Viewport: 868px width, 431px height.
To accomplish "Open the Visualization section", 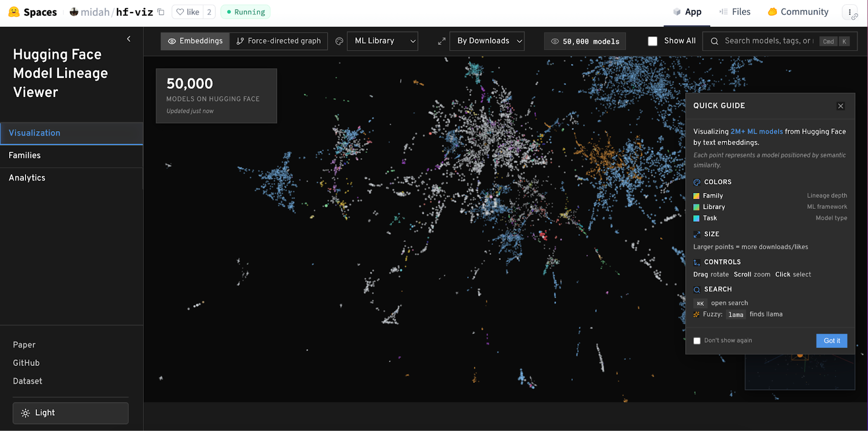I will point(72,133).
